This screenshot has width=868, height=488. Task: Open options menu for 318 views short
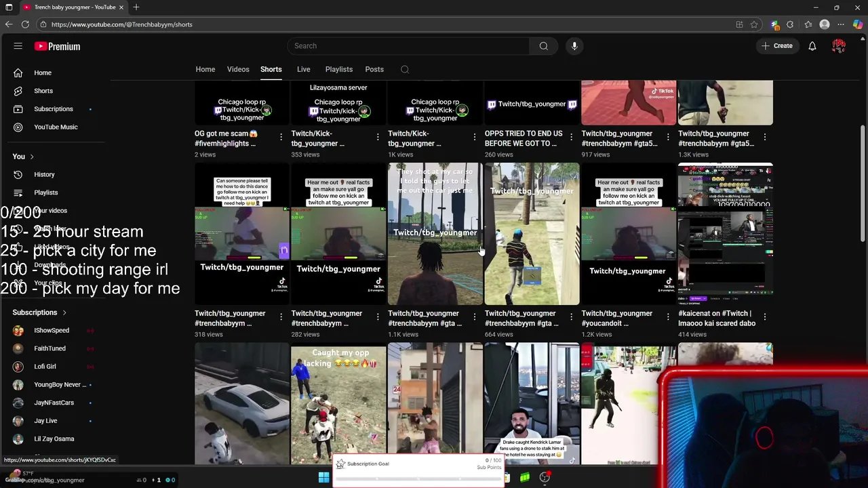click(281, 317)
